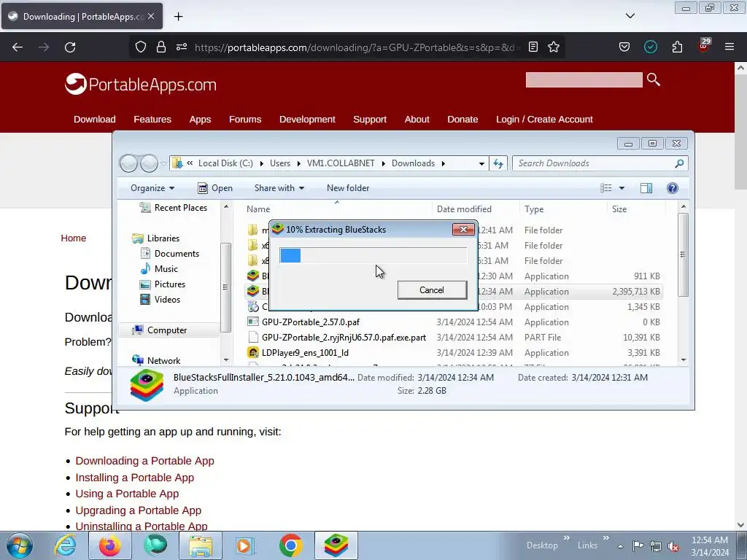The image size is (747, 560).
Task: Toggle Firefox reader view icon
Action: click(533, 47)
